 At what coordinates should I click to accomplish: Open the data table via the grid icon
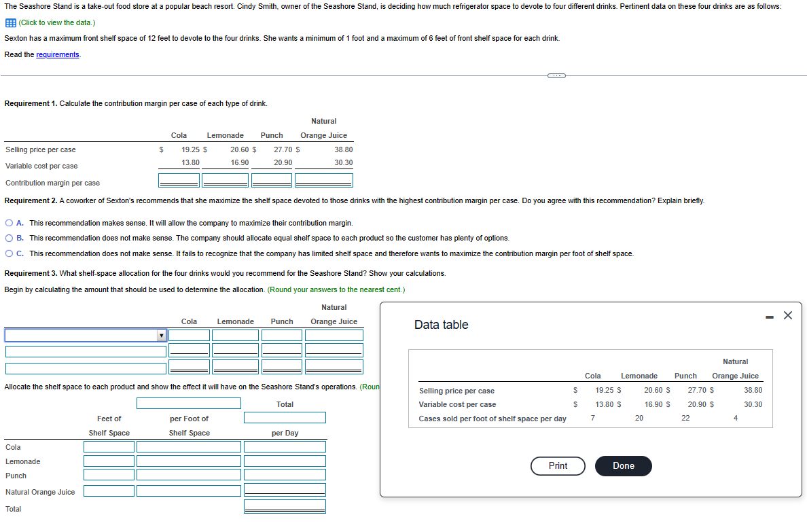point(10,22)
